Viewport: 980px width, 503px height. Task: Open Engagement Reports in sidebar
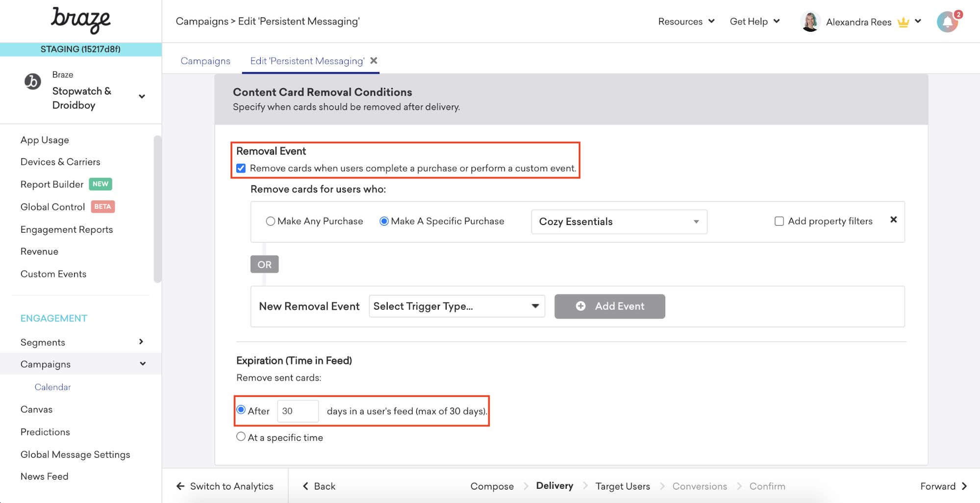67,229
